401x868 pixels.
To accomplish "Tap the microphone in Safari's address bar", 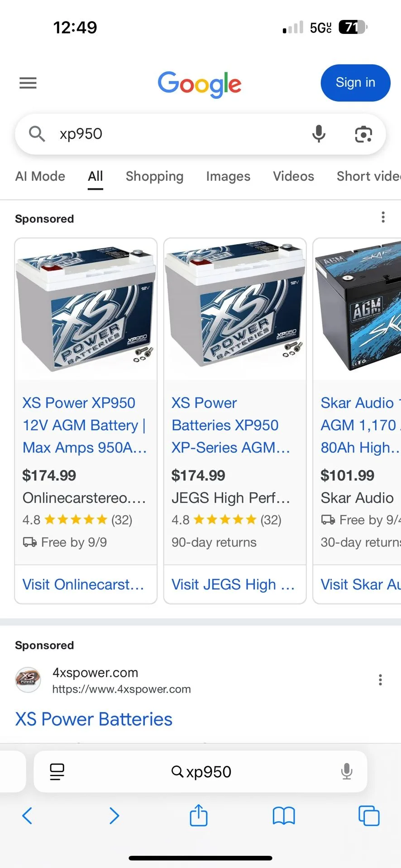I will [347, 772].
